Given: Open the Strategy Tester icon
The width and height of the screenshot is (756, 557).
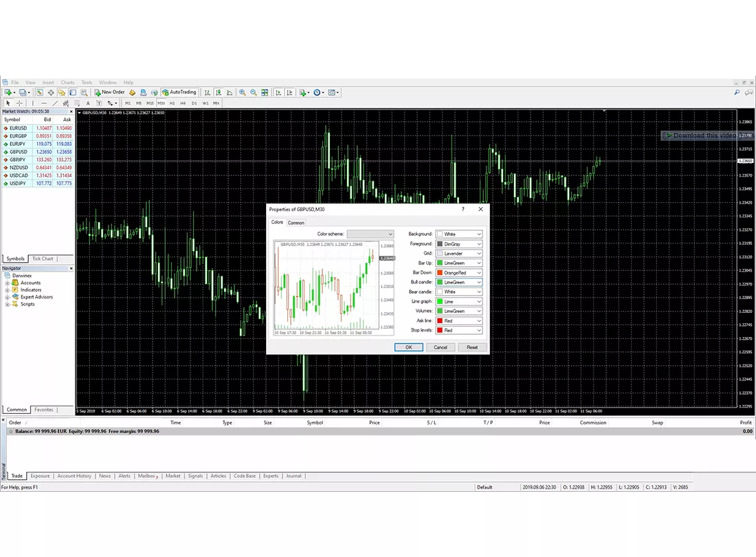Looking at the screenshot, I should click(84, 93).
